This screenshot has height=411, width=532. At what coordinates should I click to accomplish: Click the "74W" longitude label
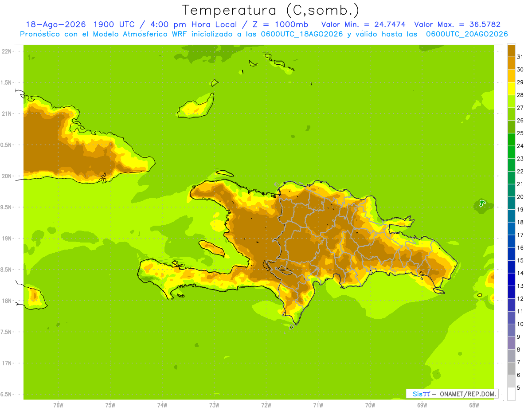click(162, 405)
